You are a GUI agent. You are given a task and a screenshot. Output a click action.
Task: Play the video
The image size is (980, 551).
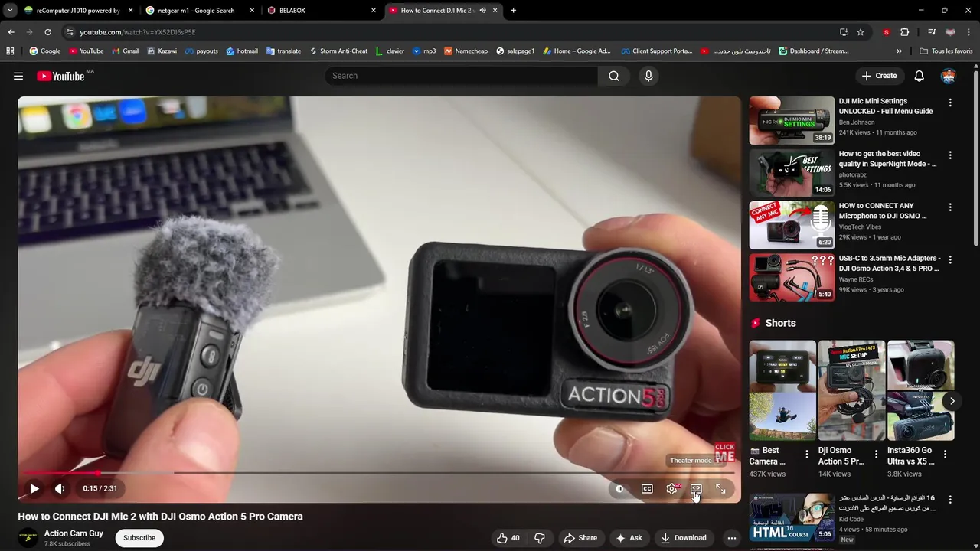[34, 488]
